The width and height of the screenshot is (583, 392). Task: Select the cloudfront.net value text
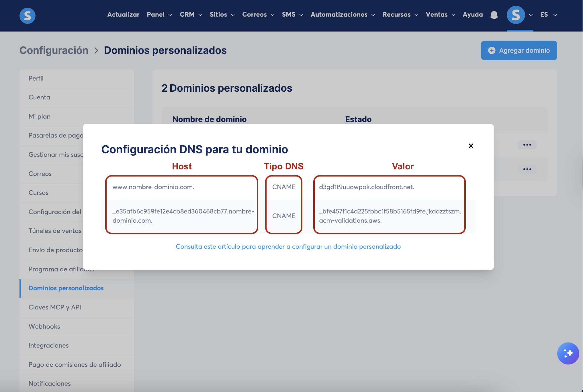[366, 187]
